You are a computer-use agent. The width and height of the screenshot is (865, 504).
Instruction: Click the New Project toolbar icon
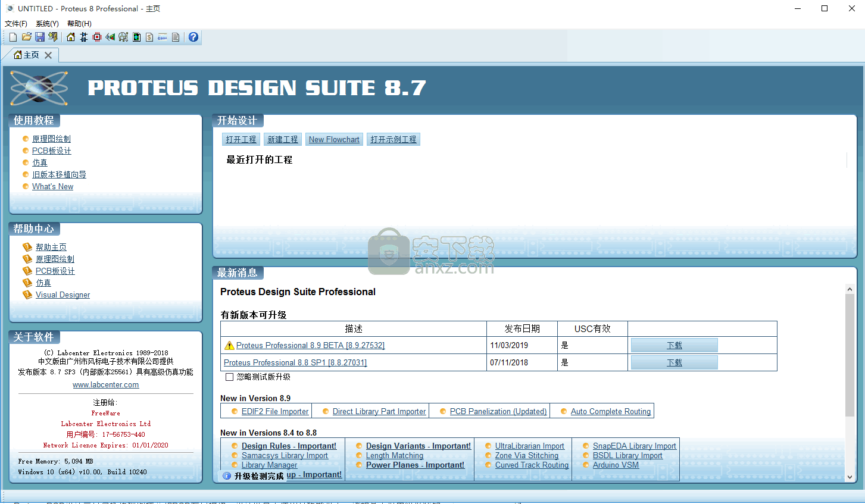coord(13,37)
